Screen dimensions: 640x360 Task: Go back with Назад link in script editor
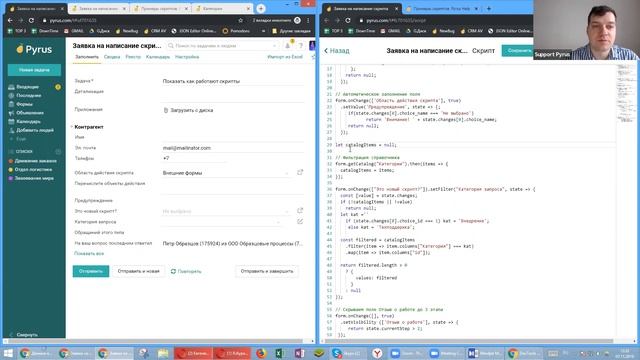pos(337,51)
